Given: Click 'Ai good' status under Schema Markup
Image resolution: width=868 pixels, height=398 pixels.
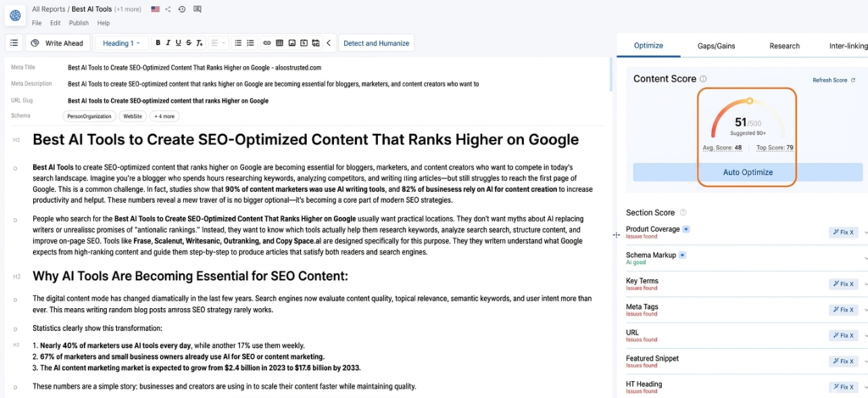Looking at the screenshot, I should (x=636, y=262).
